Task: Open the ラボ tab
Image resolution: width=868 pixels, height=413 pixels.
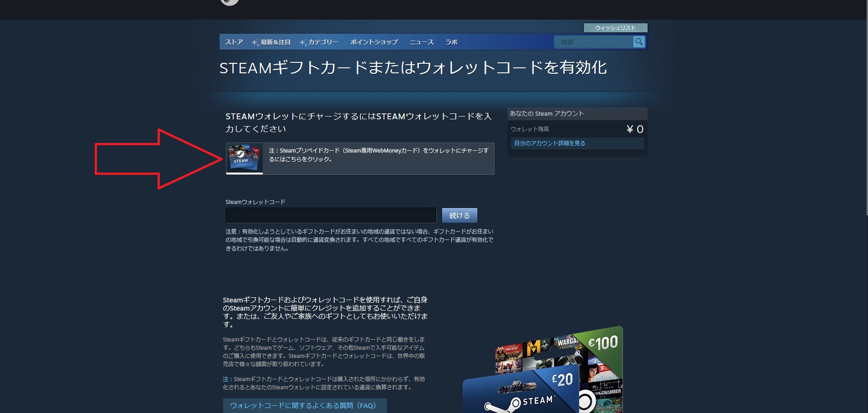Action: click(451, 42)
